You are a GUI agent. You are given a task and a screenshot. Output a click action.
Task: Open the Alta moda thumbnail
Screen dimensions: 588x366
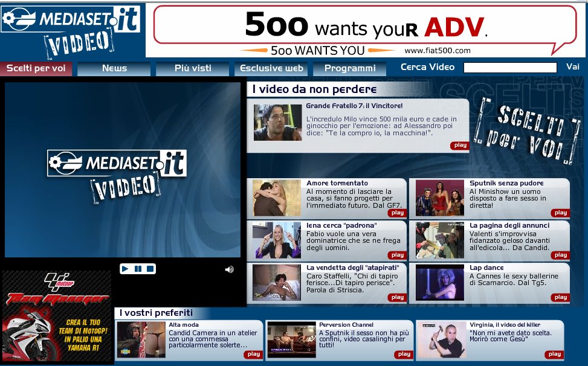tap(141, 339)
